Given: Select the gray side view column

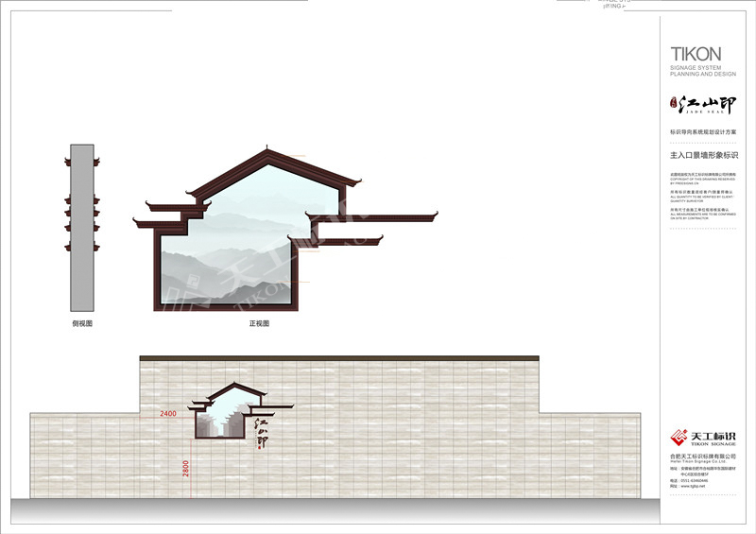Looking at the screenshot, I should pyautogui.click(x=83, y=232).
